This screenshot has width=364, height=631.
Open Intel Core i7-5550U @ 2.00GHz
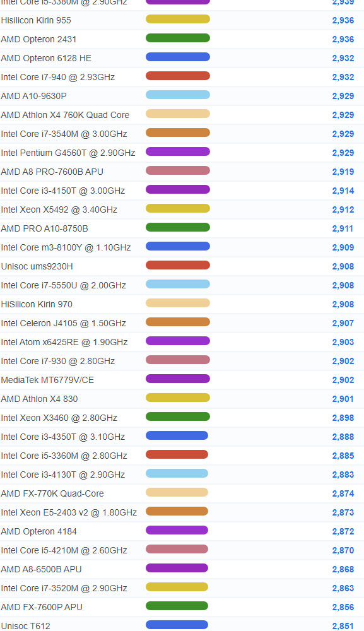point(64,285)
